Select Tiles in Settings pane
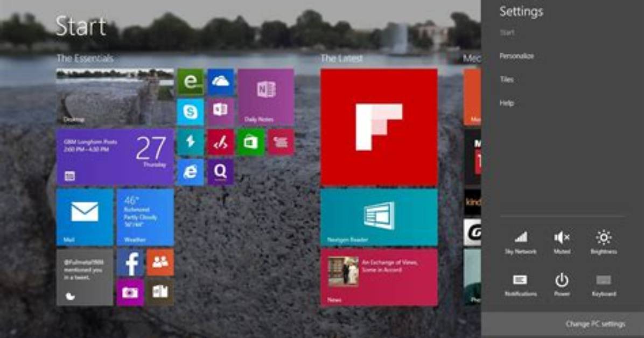Viewport: 644px width, 338px height. coord(506,79)
